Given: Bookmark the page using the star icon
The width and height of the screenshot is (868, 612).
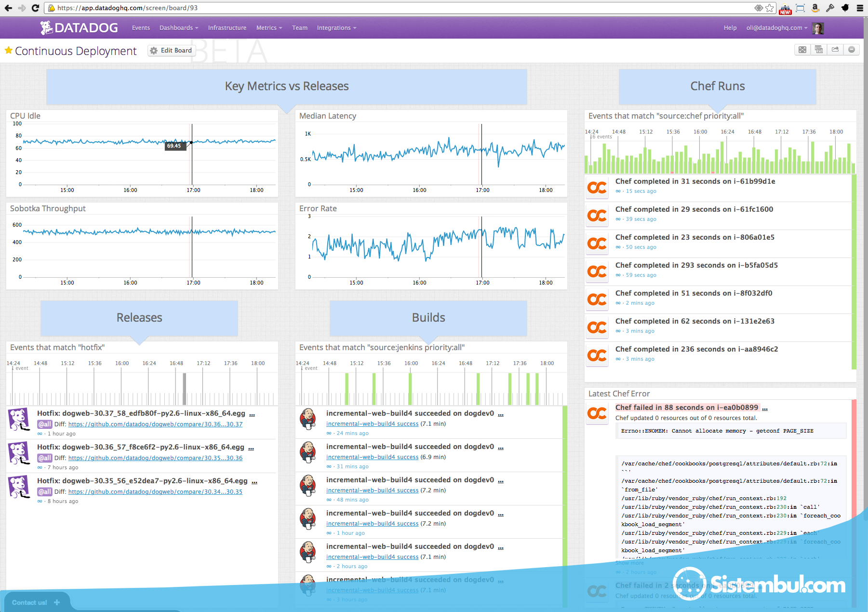Looking at the screenshot, I should pyautogui.click(x=770, y=8).
